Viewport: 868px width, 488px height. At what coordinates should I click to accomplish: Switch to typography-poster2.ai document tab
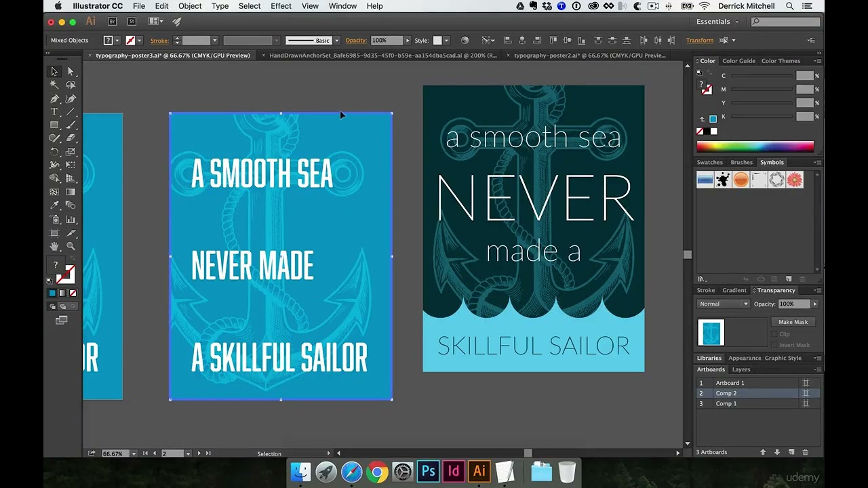click(x=590, y=56)
